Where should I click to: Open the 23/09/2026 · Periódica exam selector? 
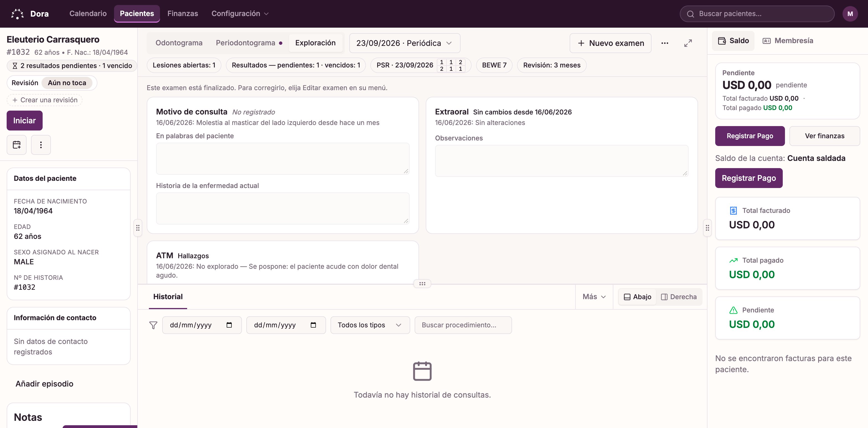404,43
